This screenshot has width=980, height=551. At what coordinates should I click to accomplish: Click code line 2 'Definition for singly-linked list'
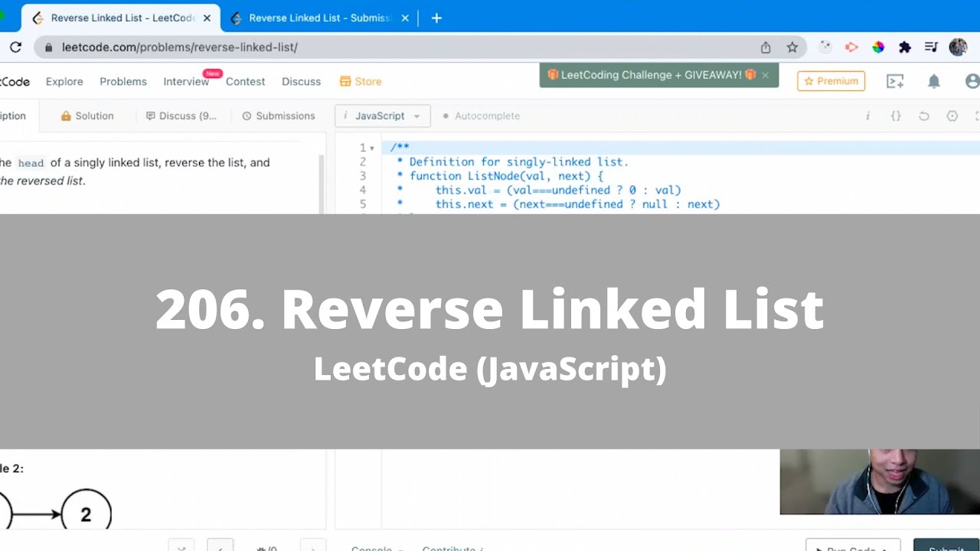518,162
